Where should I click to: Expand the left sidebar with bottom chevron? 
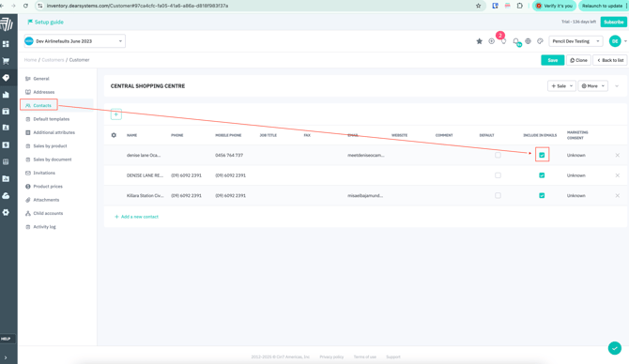pos(6,357)
